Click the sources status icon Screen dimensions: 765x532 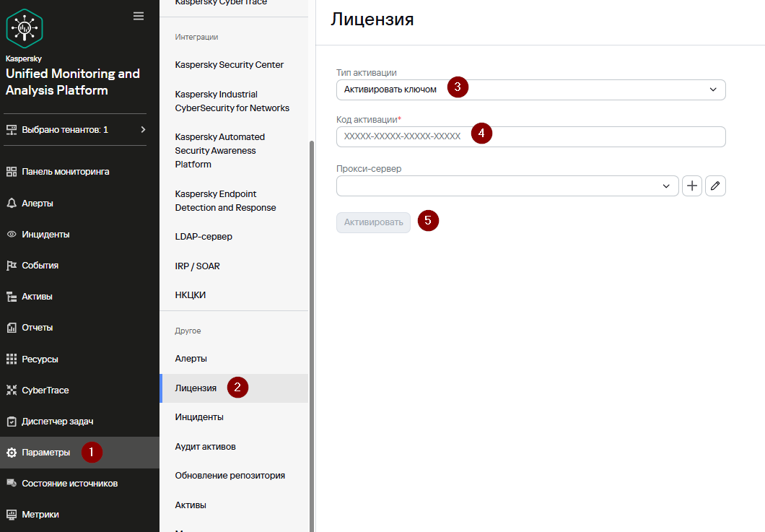(x=12, y=483)
